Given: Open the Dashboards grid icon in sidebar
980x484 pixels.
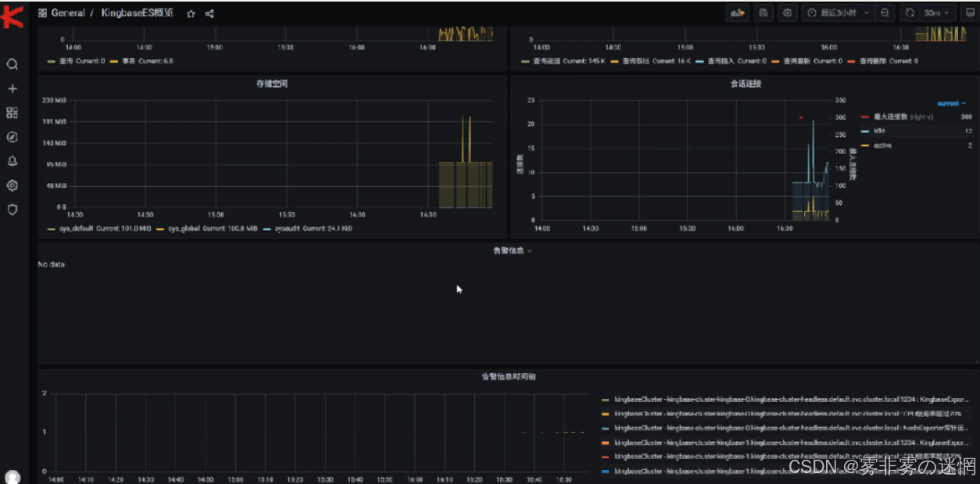Looking at the screenshot, I should click(12, 113).
